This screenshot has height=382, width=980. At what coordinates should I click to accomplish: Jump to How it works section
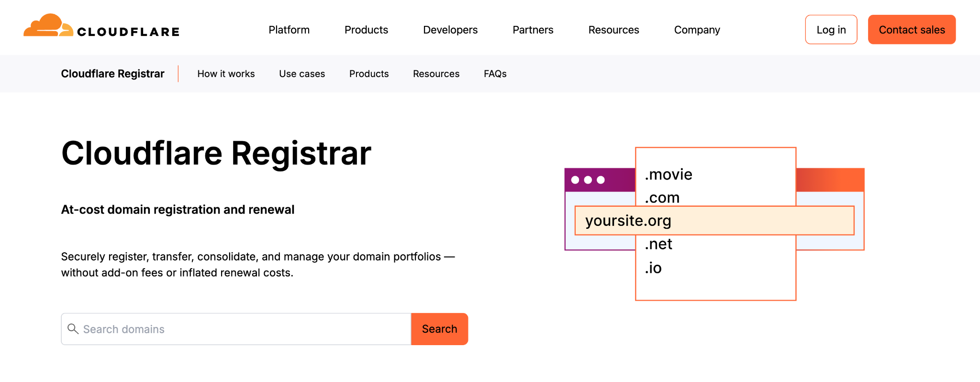click(226, 74)
